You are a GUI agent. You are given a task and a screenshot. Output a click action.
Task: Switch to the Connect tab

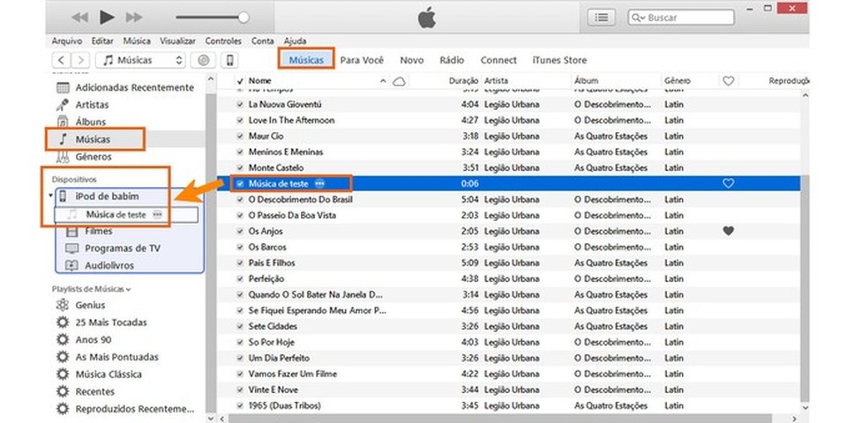tap(498, 60)
